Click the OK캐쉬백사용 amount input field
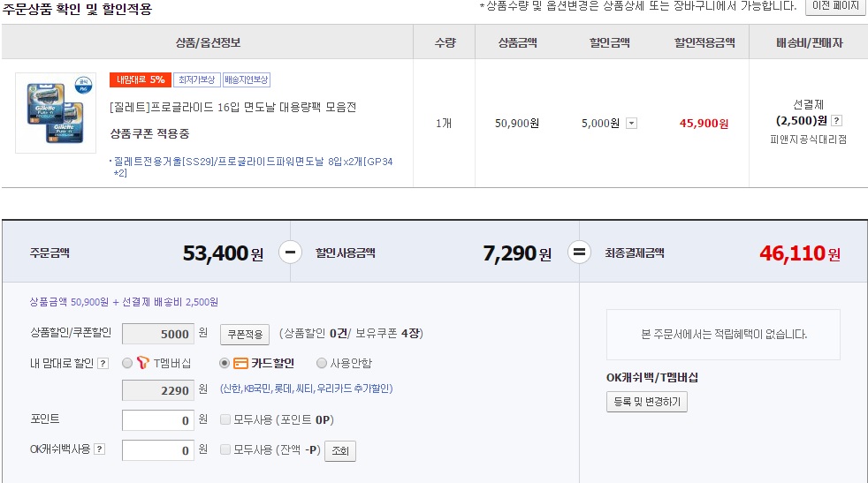This screenshot has height=483, width=868. coord(158,450)
